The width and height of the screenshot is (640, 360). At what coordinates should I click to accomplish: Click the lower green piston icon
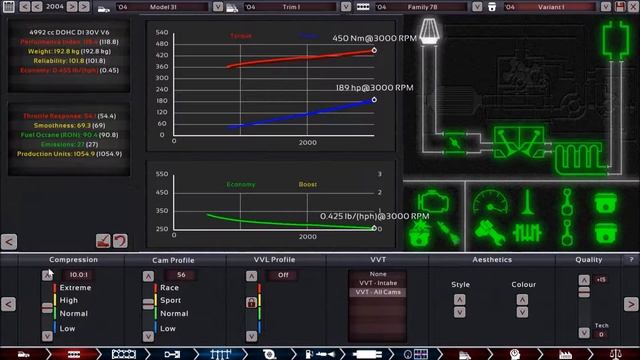pos(605,234)
